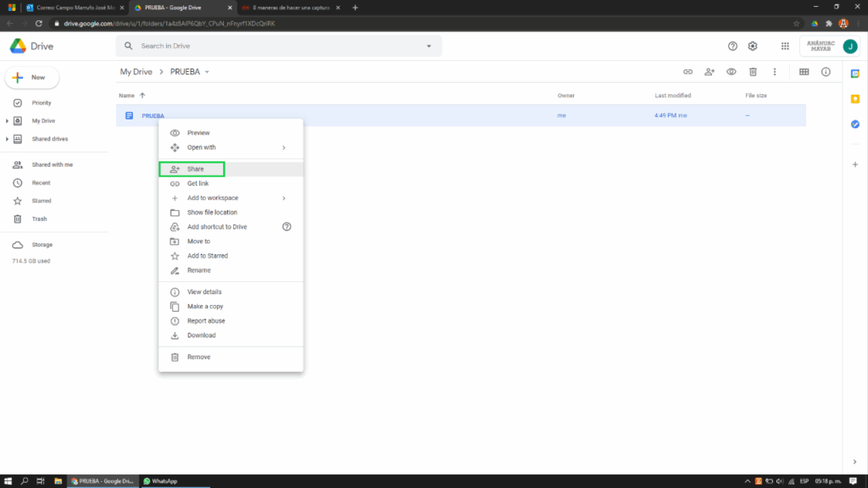The image size is (868, 488).
Task: Expand My Drive tree in sidebar
Action: [x=8, y=121]
